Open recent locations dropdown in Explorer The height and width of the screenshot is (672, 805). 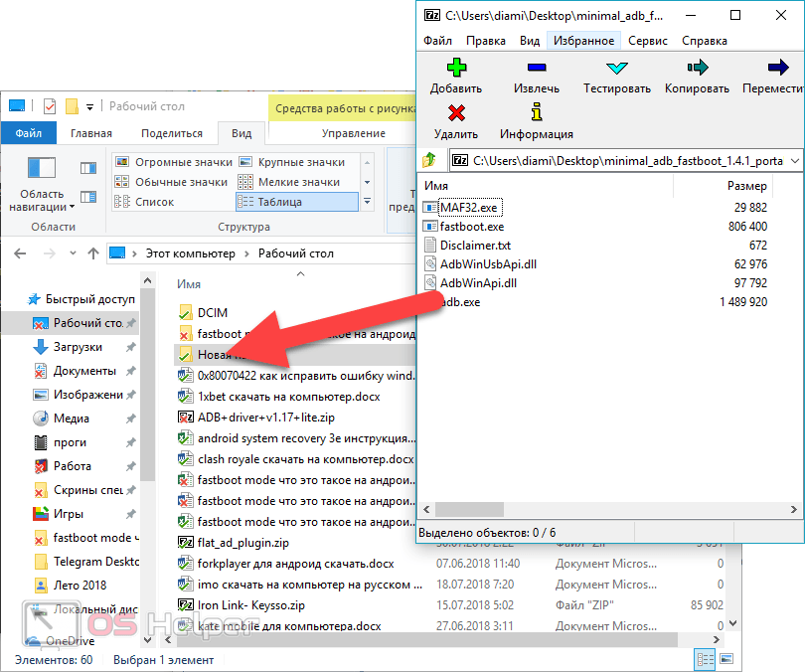[x=73, y=253]
